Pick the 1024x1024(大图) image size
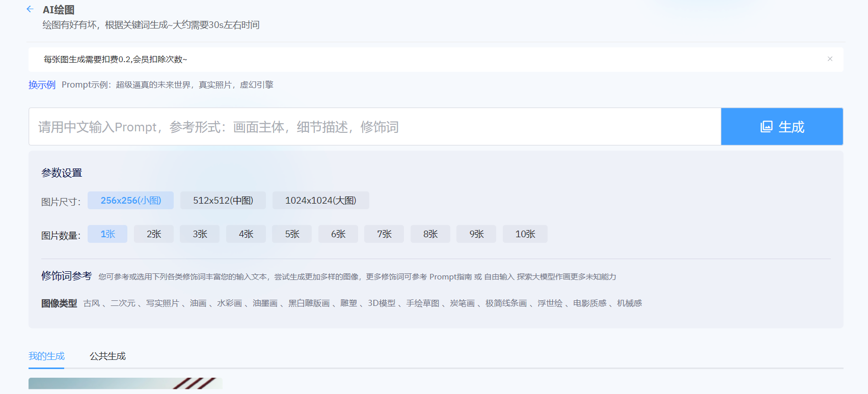 point(320,201)
